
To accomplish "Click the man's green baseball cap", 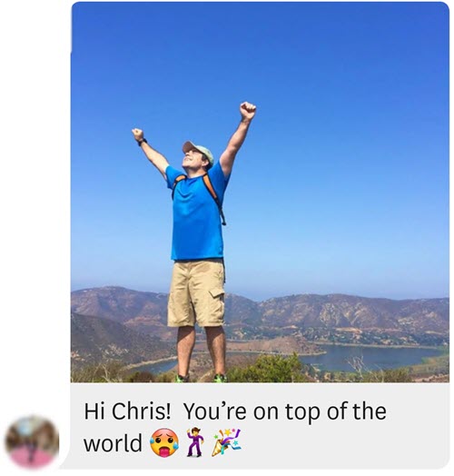I will point(199,152).
